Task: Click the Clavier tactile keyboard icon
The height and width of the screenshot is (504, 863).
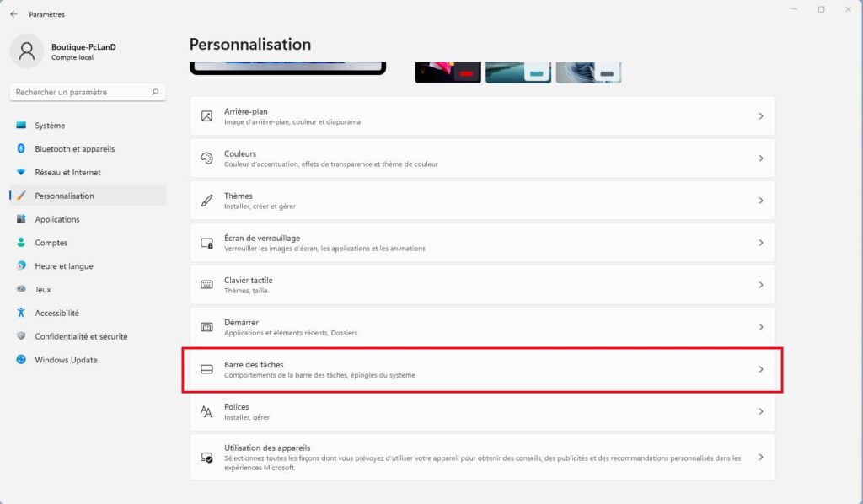Action: point(206,285)
